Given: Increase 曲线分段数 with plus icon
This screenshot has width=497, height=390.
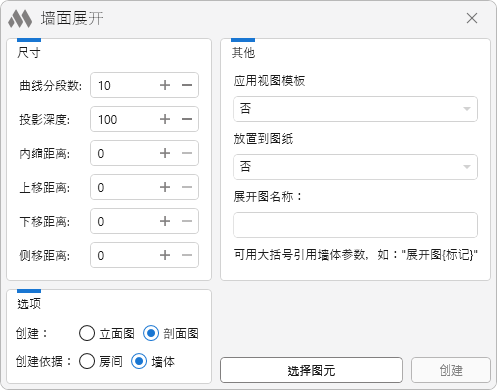Looking at the screenshot, I should 165,85.
